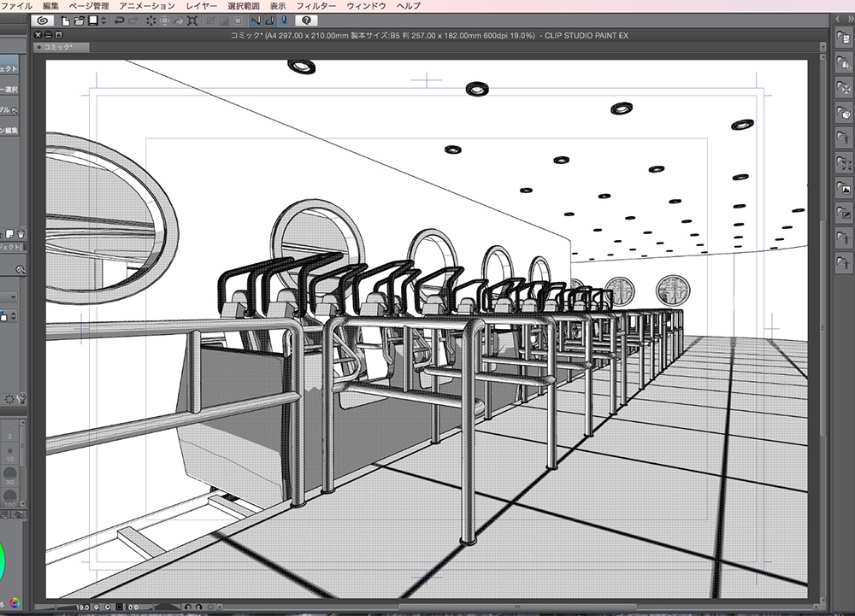Image resolution: width=855 pixels, height=616 pixels.
Task: Click the zoom in button in status bar
Action: pos(108,607)
